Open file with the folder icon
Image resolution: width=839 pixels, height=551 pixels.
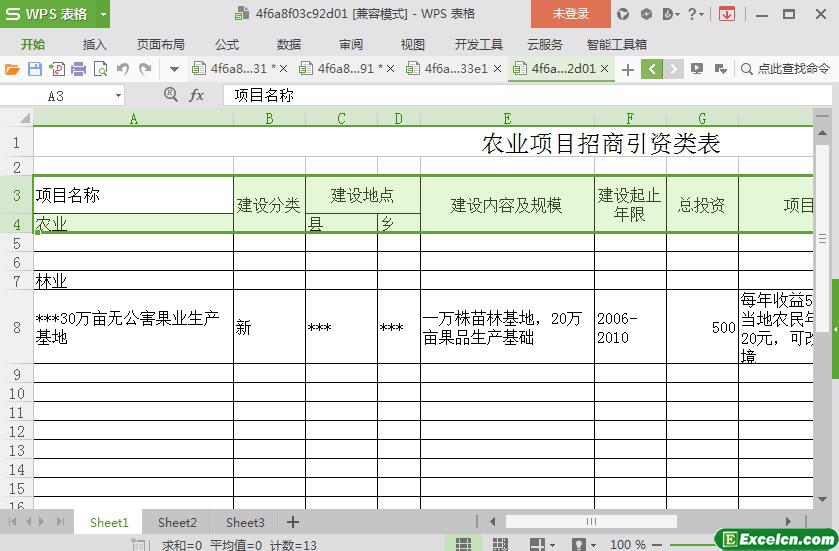pyautogui.click(x=12, y=69)
